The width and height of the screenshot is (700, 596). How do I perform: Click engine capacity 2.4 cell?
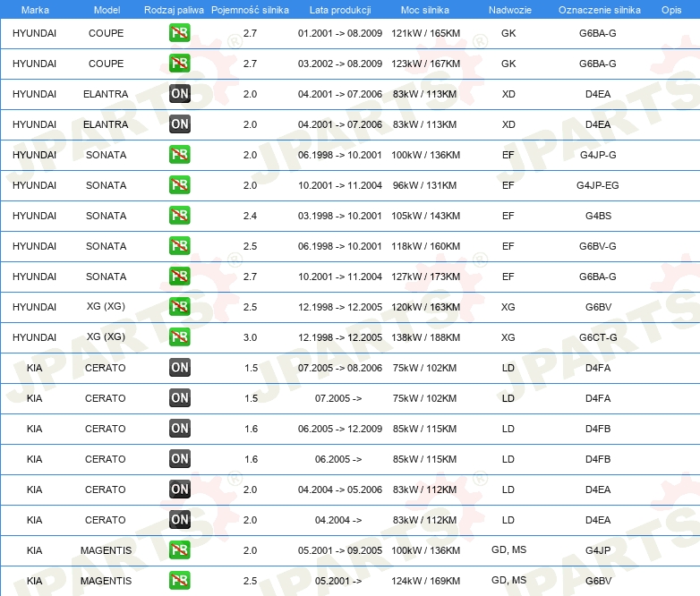pyautogui.click(x=250, y=216)
